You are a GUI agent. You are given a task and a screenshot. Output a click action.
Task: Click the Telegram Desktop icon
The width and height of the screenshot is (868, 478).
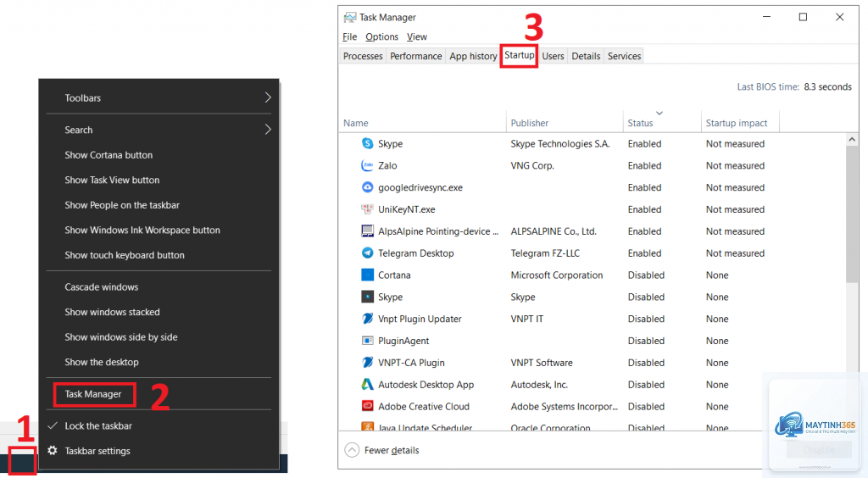coord(368,253)
